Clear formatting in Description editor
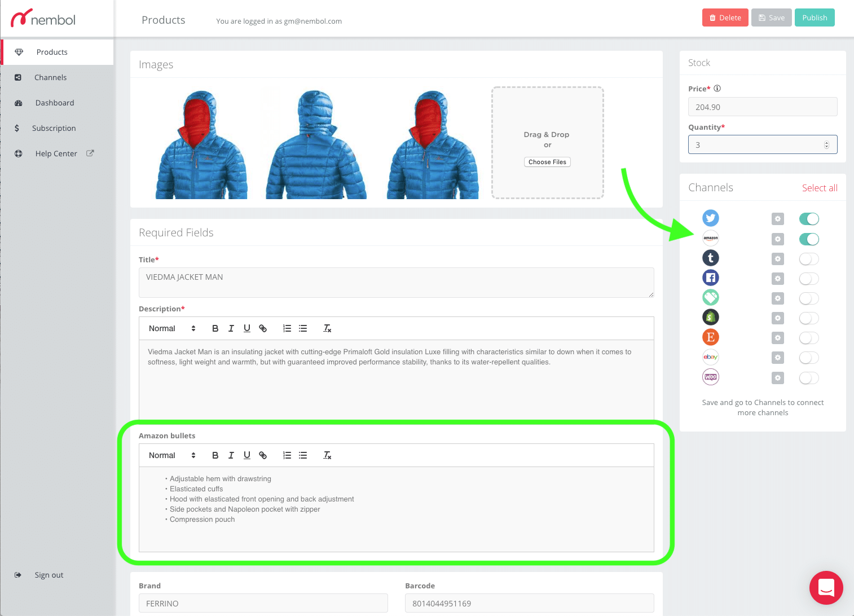Image resolution: width=854 pixels, height=616 pixels. point(327,328)
